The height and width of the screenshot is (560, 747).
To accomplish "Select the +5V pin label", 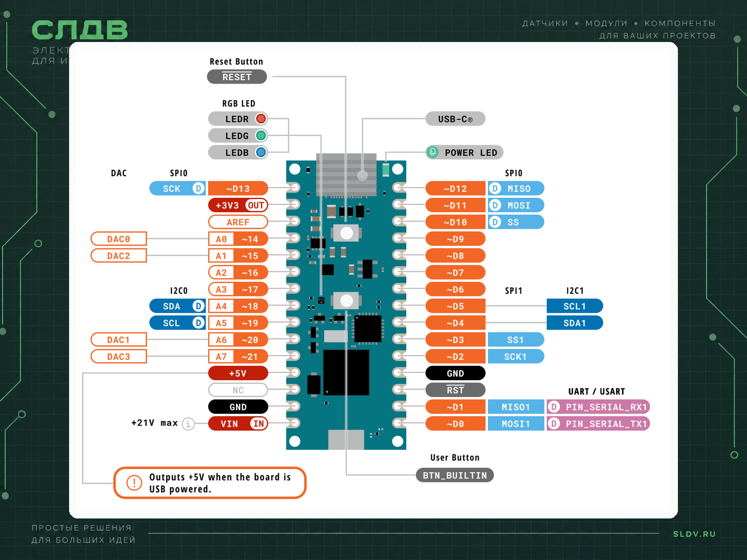I will 238,373.
